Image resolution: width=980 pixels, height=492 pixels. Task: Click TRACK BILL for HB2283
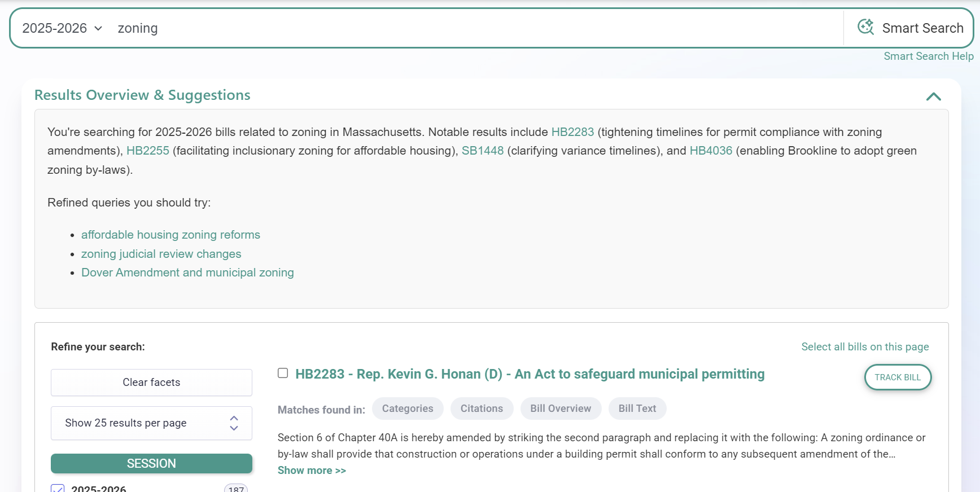[898, 377]
